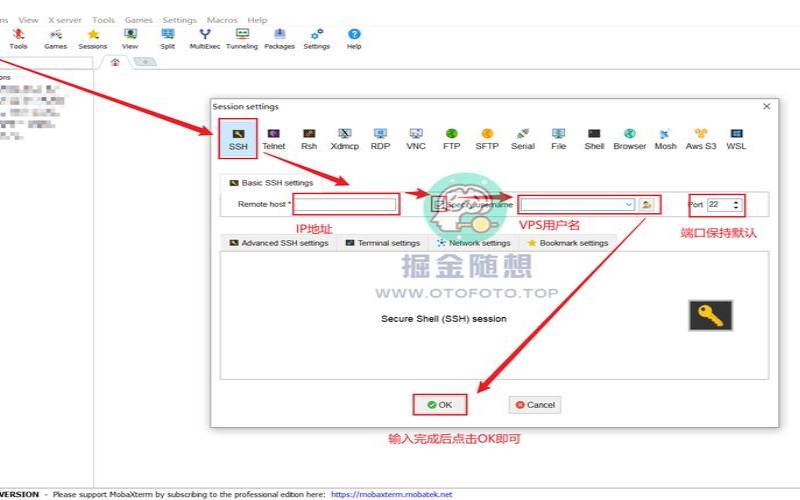This screenshot has height=500, width=800.
Task: Open the Tools menu
Action: [x=104, y=20]
